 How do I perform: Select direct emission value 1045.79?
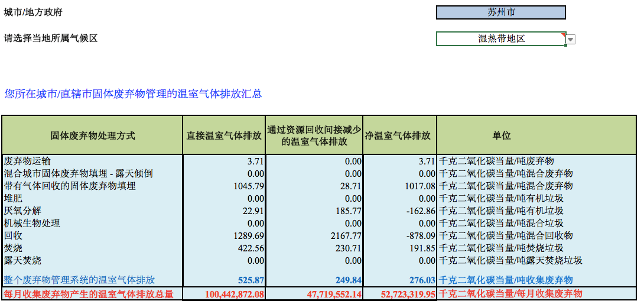coord(248,186)
